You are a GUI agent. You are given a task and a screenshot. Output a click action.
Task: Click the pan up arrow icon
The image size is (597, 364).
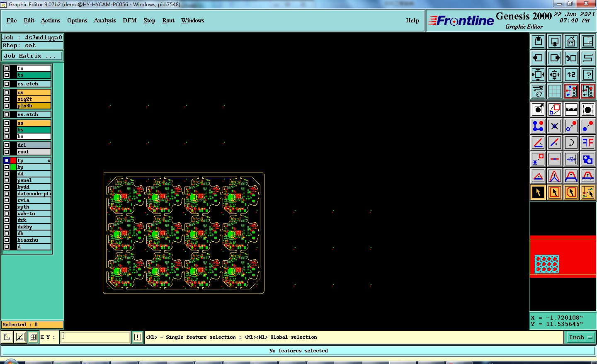538,41
